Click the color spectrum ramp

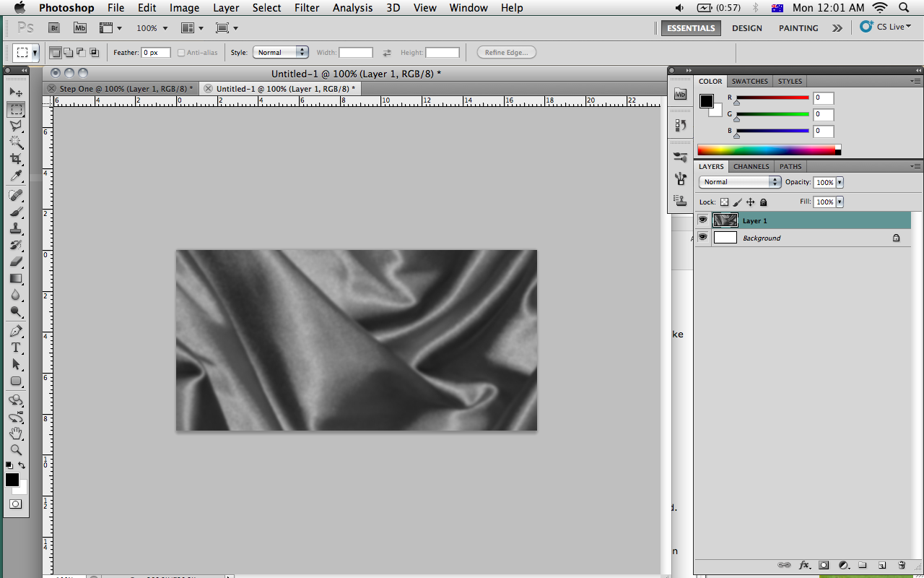pos(766,150)
